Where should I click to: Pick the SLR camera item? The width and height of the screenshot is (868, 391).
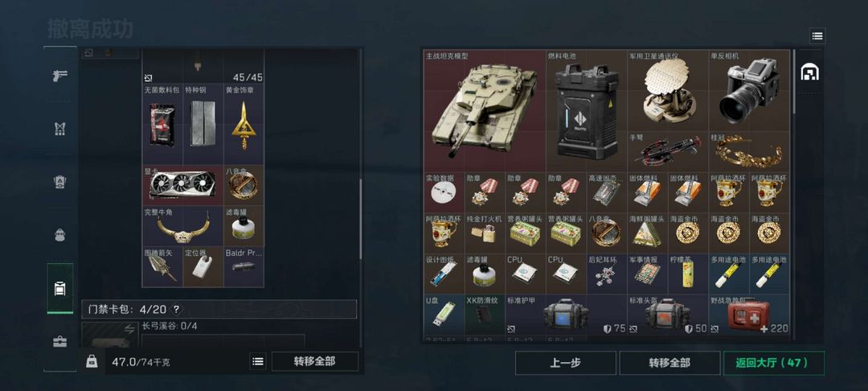(750, 91)
